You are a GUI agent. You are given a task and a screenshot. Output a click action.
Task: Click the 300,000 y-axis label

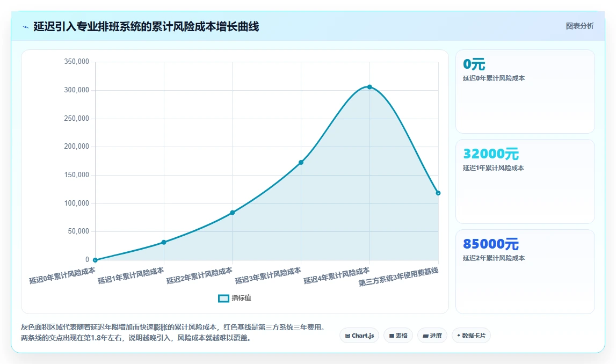tap(77, 90)
